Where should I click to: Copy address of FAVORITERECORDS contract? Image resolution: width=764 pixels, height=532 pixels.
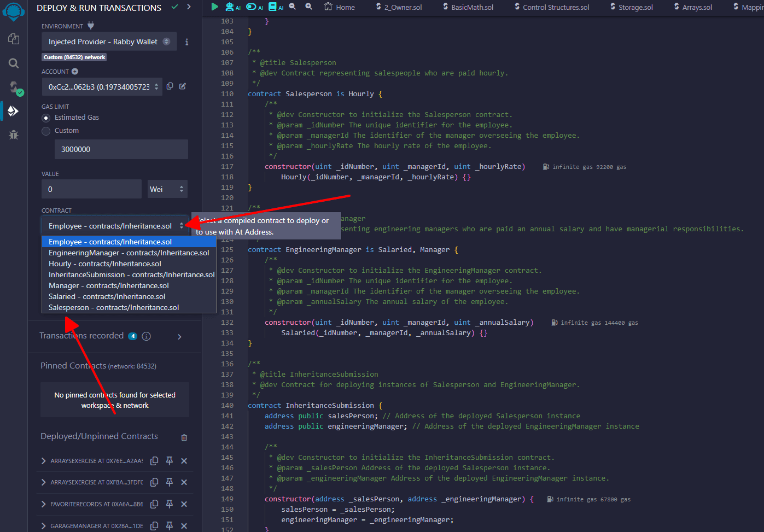tap(154, 504)
